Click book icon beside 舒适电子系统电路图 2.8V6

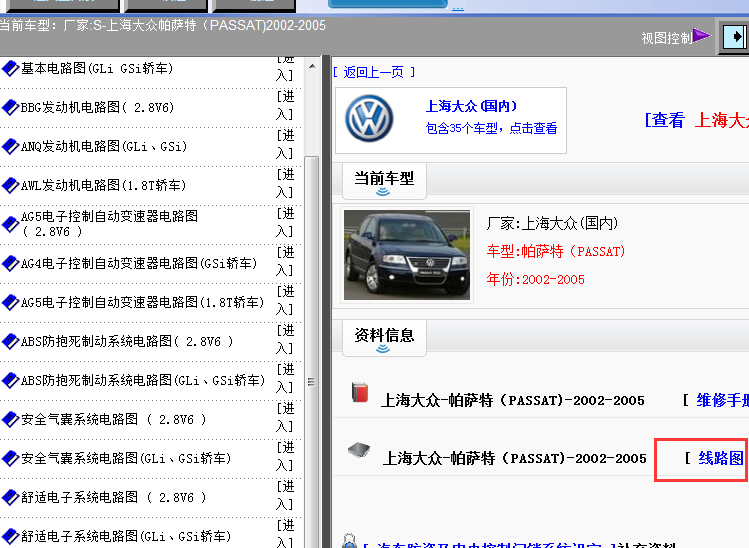[x=10, y=498]
